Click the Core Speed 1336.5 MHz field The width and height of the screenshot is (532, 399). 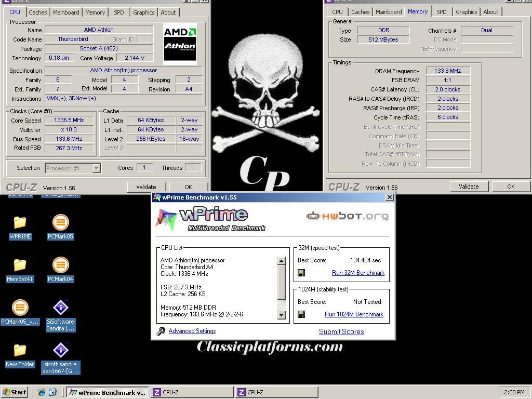tap(69, 120)
